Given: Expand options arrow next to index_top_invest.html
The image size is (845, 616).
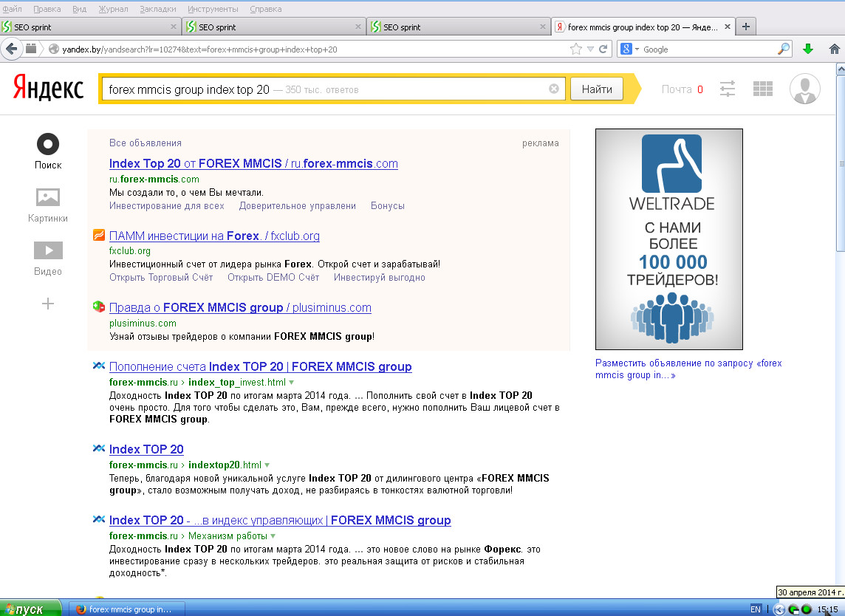Looking at the screenshot, I should click(292, 382).
